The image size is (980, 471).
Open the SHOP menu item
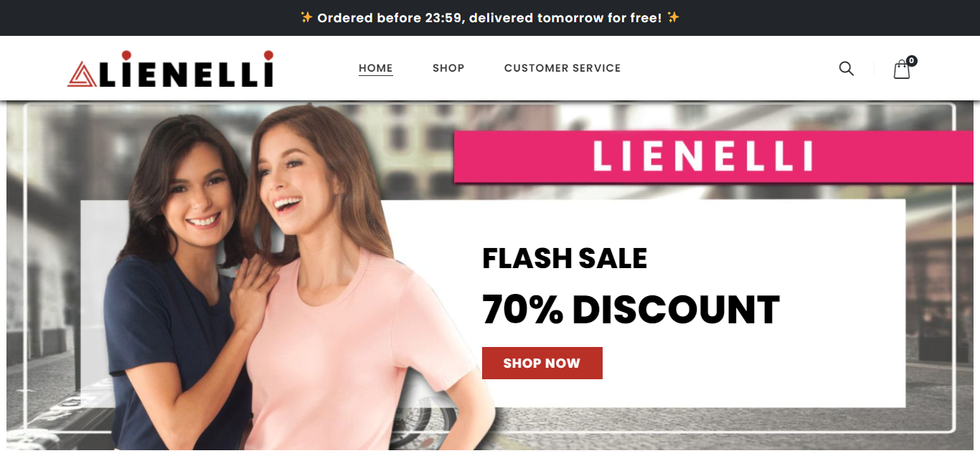pos(448,68)
